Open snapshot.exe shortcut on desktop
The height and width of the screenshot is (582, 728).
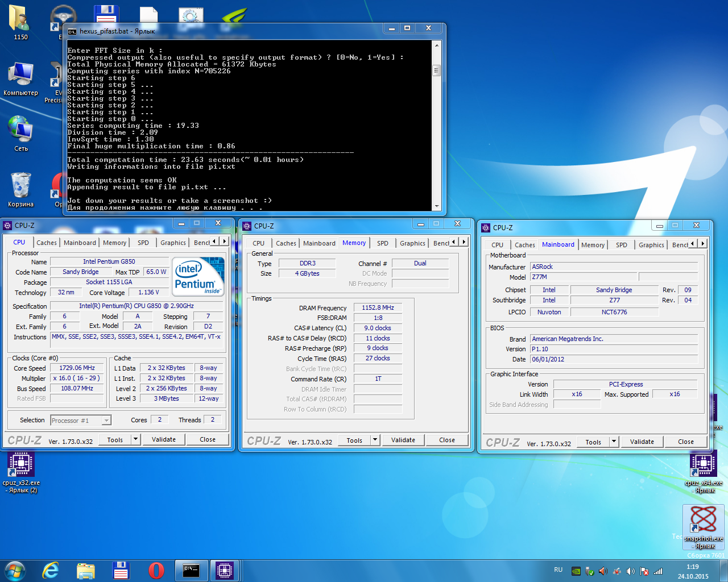pyautogui.click(x=704, y=527)
